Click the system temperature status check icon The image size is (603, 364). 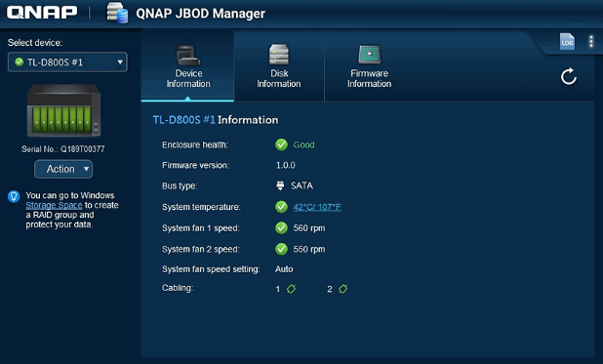point(282,207)
